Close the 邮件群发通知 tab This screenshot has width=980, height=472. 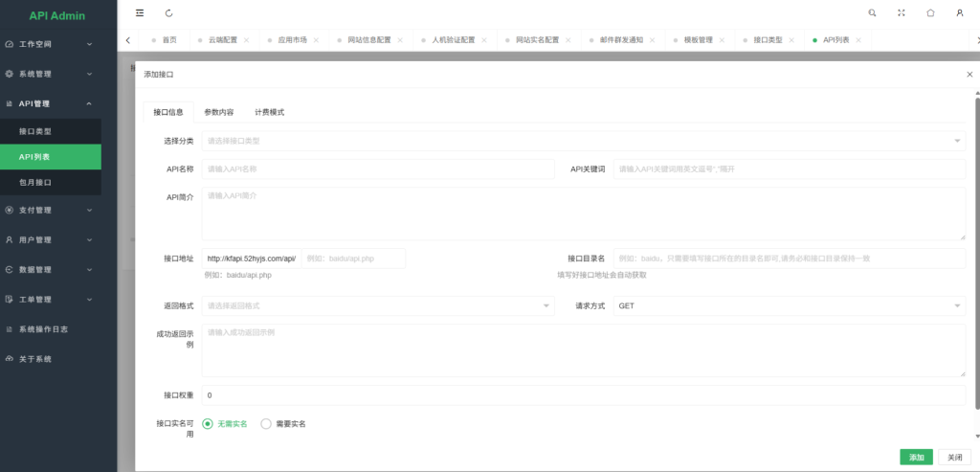tap(653, 40)
